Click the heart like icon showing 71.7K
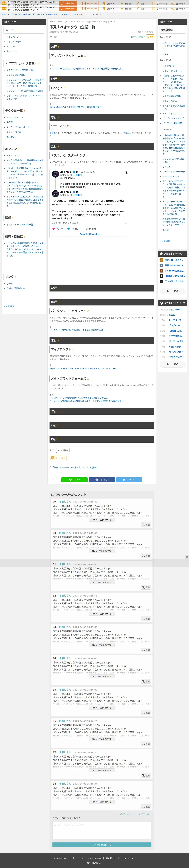The height and width of the screenshot is (868, 189). (x=54, y=229)
